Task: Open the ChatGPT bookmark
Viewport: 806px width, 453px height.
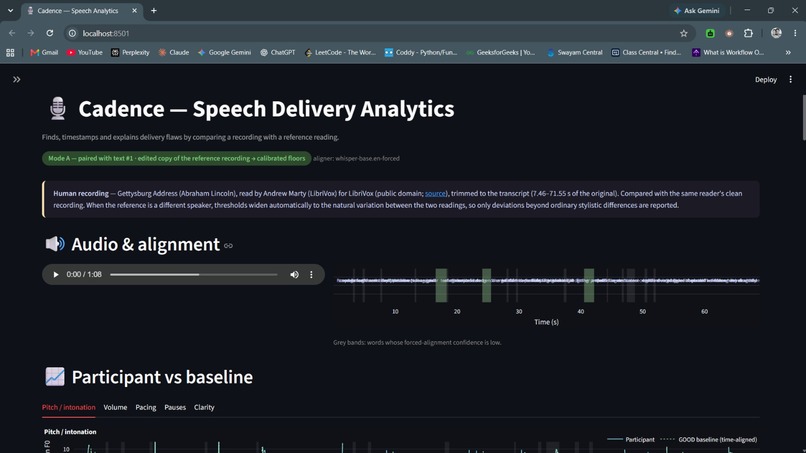Action: tap(278, 52)
